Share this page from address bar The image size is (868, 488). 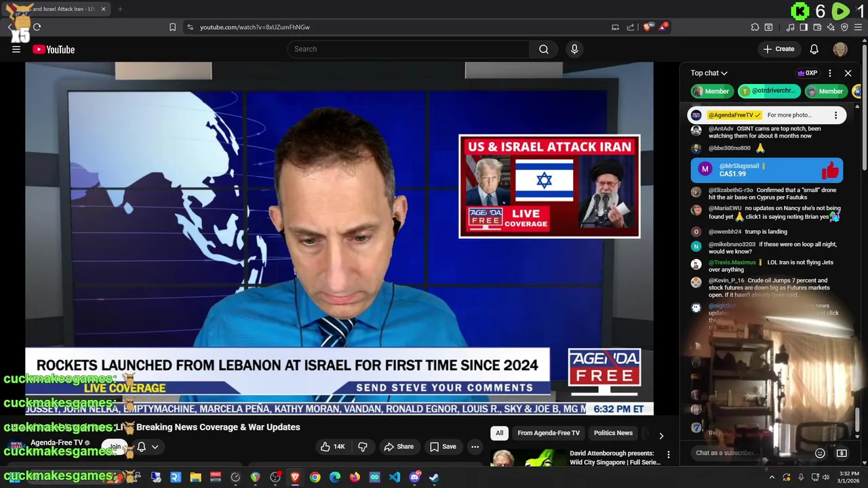(x=631, y=27)
